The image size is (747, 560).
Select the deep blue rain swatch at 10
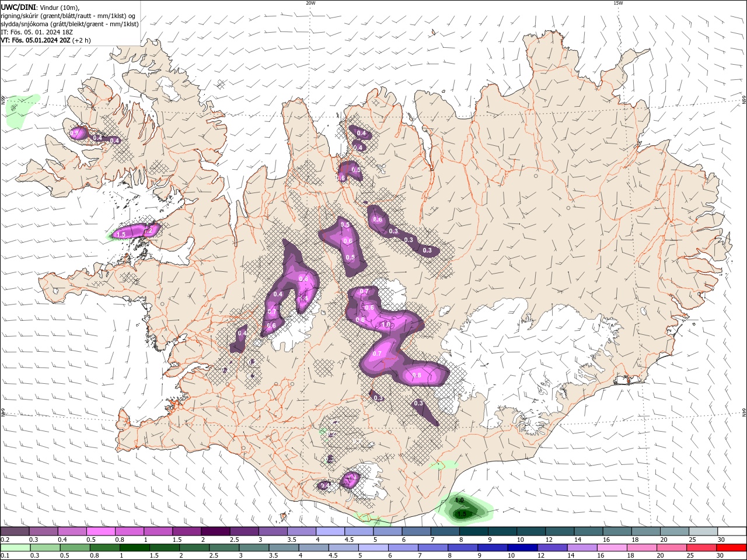tap(522, 548)
